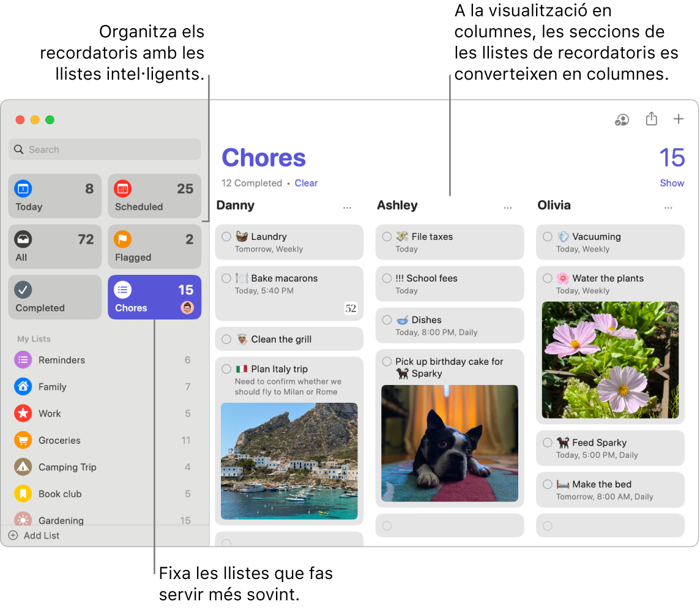The width and height of the screenshot is (700, 609).
Task: Open the Completed smart list
Action: click(54, 297)
